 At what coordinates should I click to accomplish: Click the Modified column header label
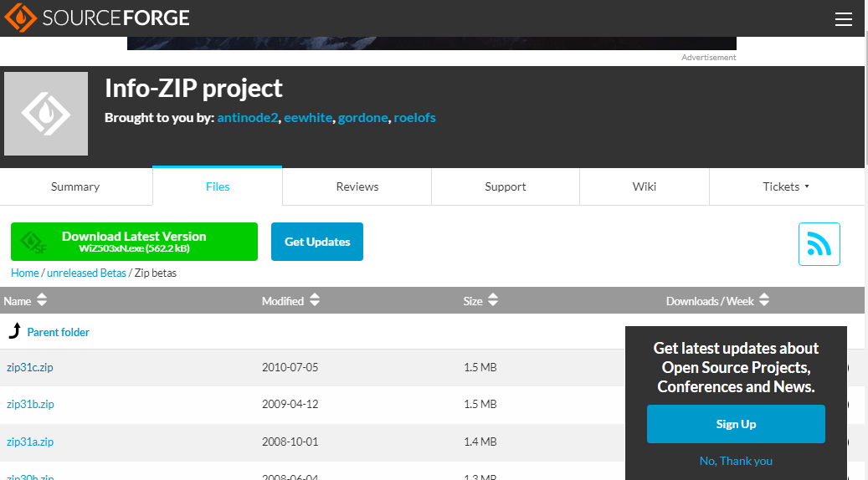[x=283, y=301]
